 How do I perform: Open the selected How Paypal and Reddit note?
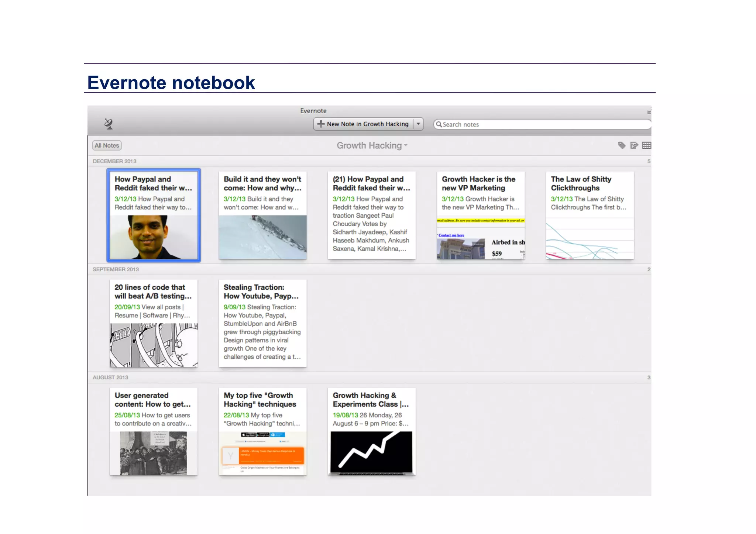pos(154,215)
